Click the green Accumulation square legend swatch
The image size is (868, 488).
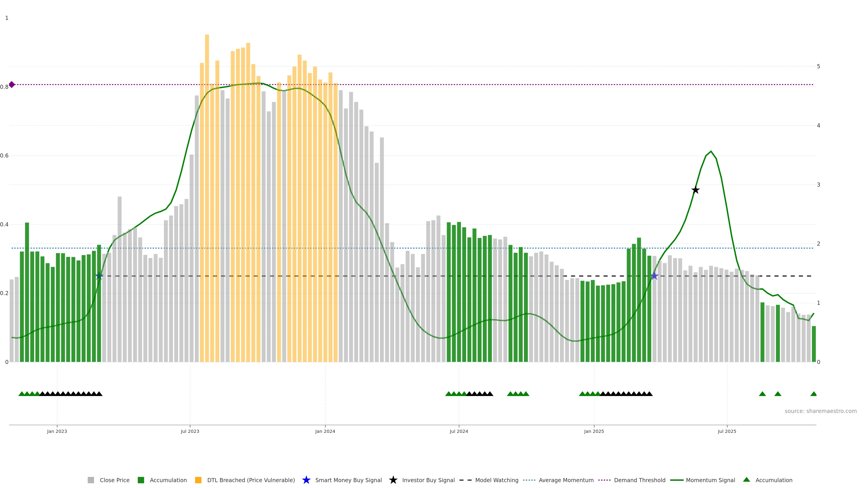[141, 480]
